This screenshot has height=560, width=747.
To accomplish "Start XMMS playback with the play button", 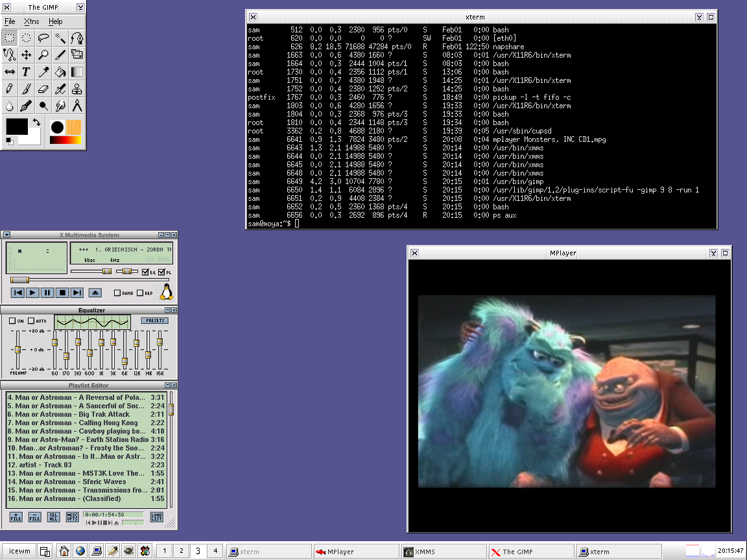I will [x=32, y=293].
